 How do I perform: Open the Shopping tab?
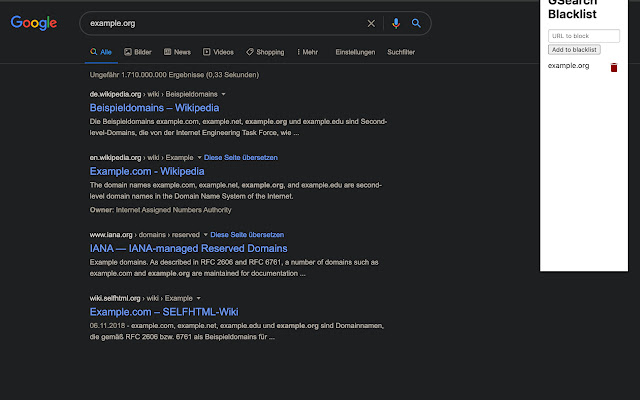coord(265,52)
